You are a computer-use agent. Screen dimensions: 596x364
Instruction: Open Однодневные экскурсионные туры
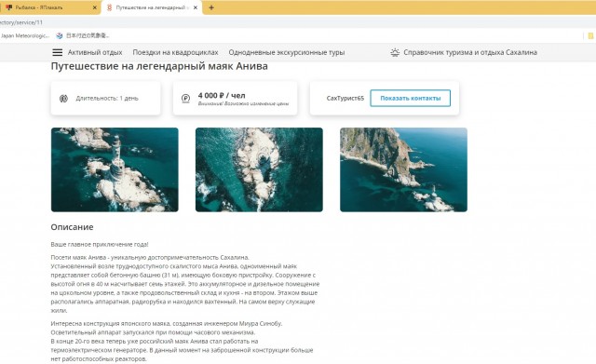pos(287,52)
